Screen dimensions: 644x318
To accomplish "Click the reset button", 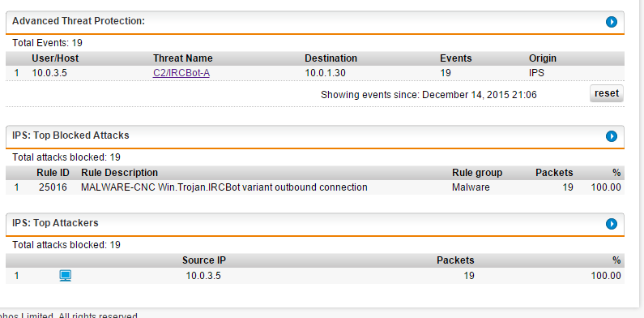I will pyautogui.click(x=607, y=93).
